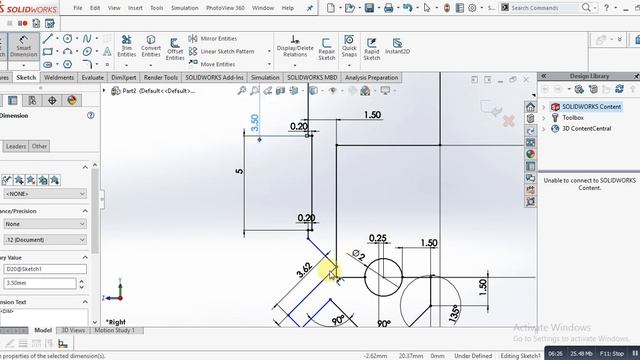Open the tolerance type None dropdown
The width and height of the screenshot is (640, 360).
click(45, 224)
